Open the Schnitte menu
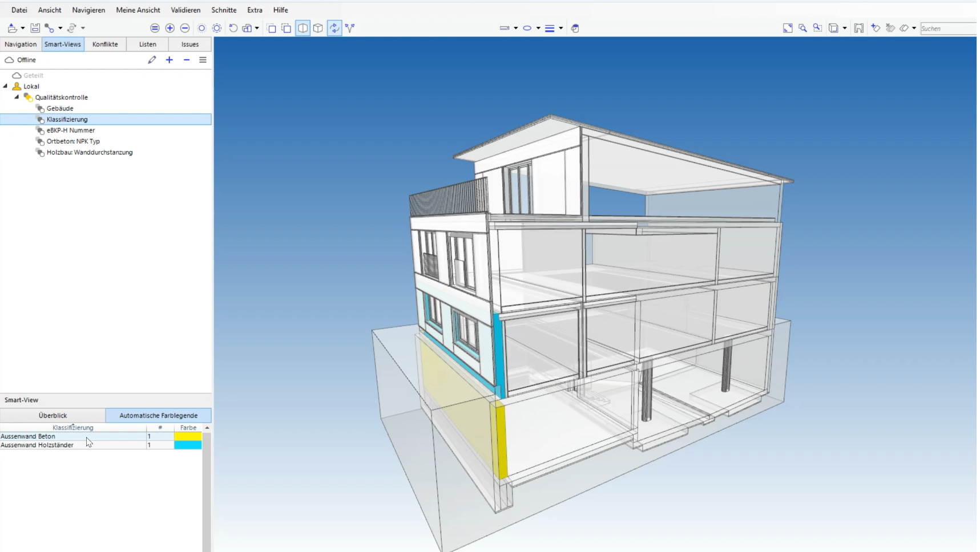980x552 pixels. pyautogui.click(x=224, y=10)
